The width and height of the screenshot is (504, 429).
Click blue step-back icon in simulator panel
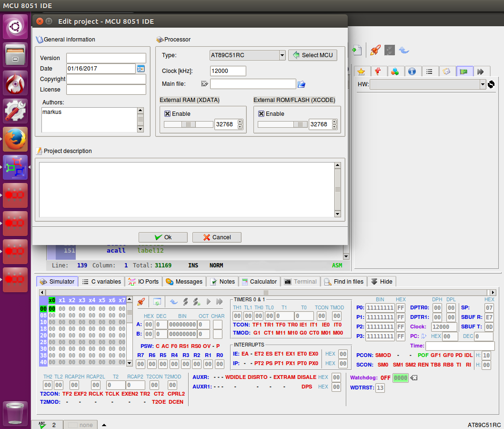(174, 302)
